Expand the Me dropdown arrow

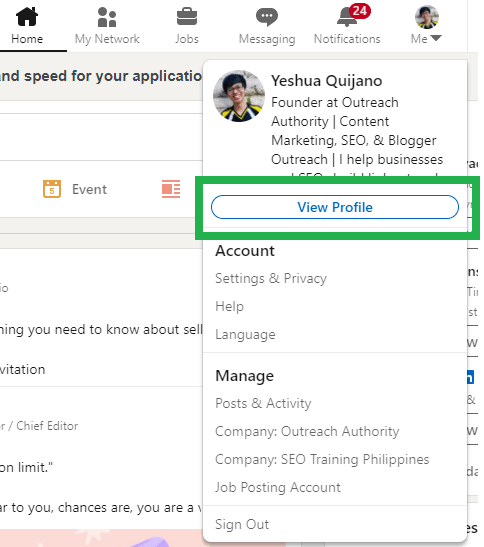(436, 38)
